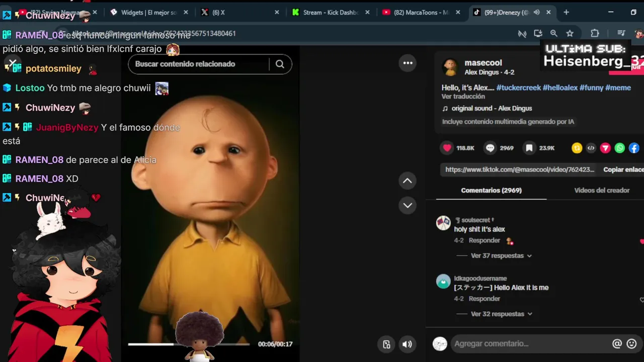Click the video progress bar
The height and width of the screenshot is (362, 644).
(x=189, y=344)
